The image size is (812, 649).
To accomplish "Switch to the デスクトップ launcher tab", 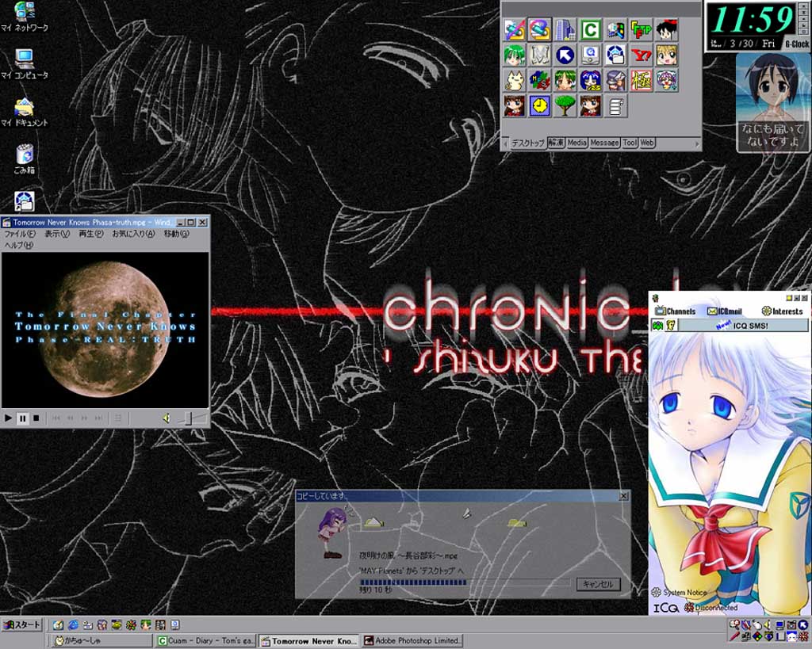I will coord(527,143).
